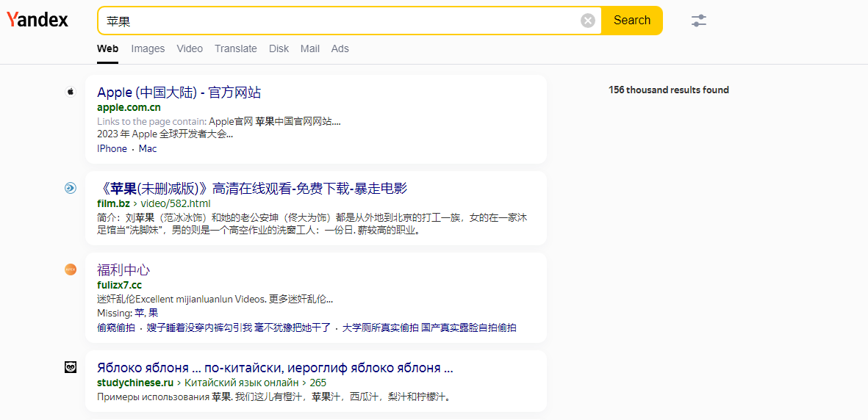868x420 pixels.
Task: Click the Примеры использования snippet text
Action: pyautogui.click(x=273, y=397)
